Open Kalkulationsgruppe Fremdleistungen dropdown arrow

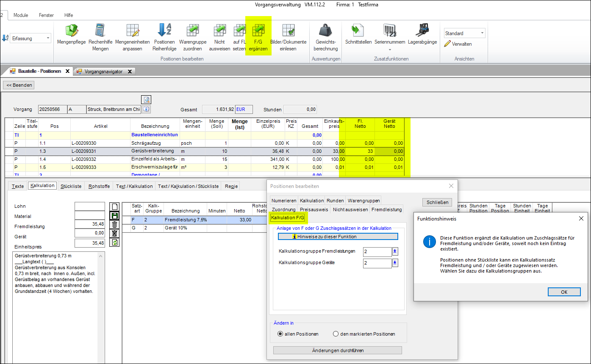[x=395, y=252]
